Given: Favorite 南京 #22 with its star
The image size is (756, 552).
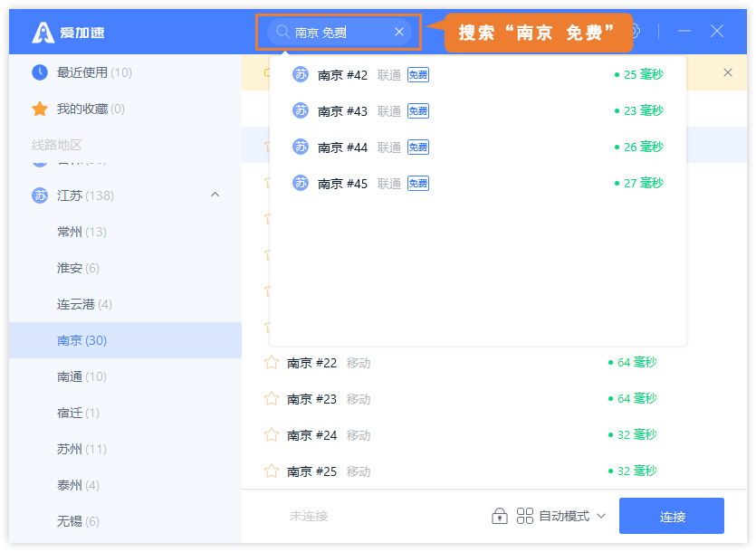Looking at the screenshot, I should [272, 362].
